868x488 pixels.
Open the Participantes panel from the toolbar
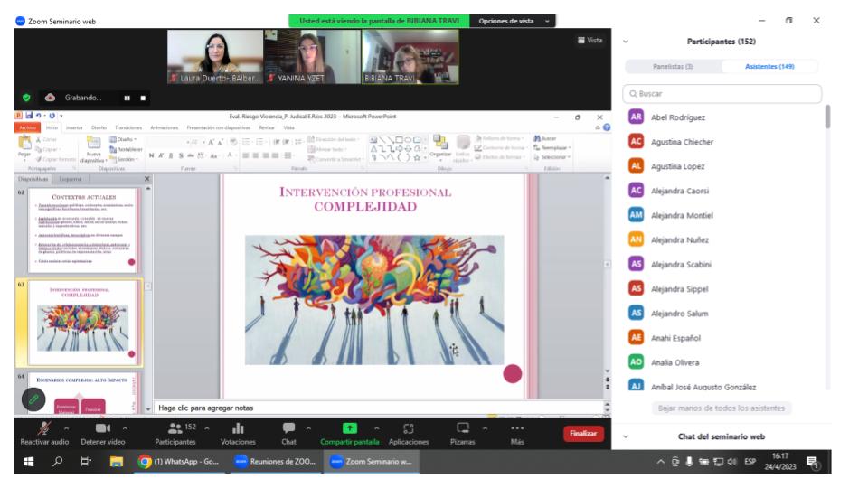(x=175, y=433)
